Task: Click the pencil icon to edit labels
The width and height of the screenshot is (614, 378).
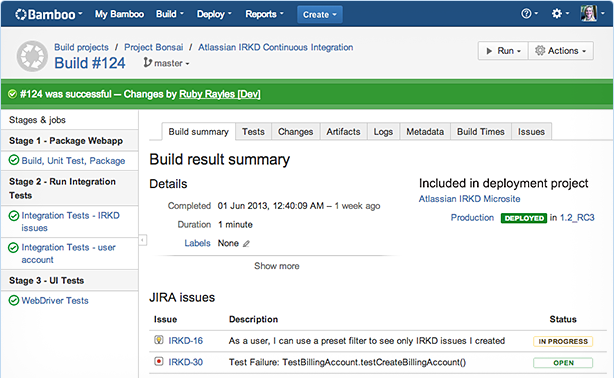Action: pyautogui.click(x=246, y=244)
